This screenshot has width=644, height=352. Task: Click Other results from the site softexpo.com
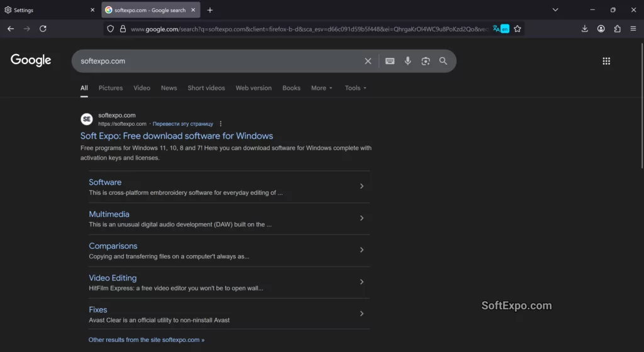click(147, 340)
